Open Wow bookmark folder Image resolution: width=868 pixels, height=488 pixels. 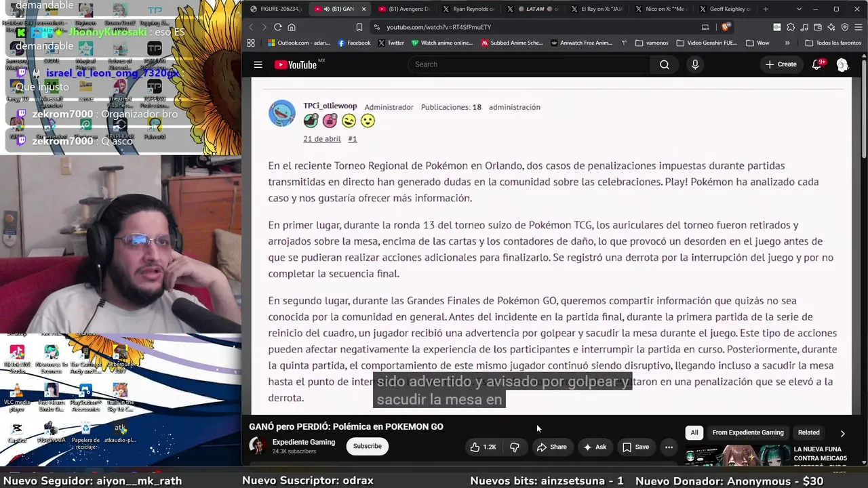757,43
